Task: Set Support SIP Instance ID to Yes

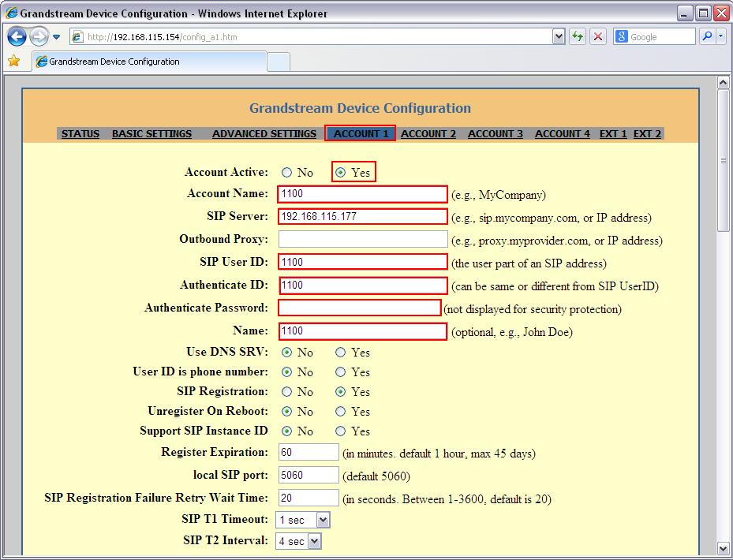Action: (x=340, y=431)
